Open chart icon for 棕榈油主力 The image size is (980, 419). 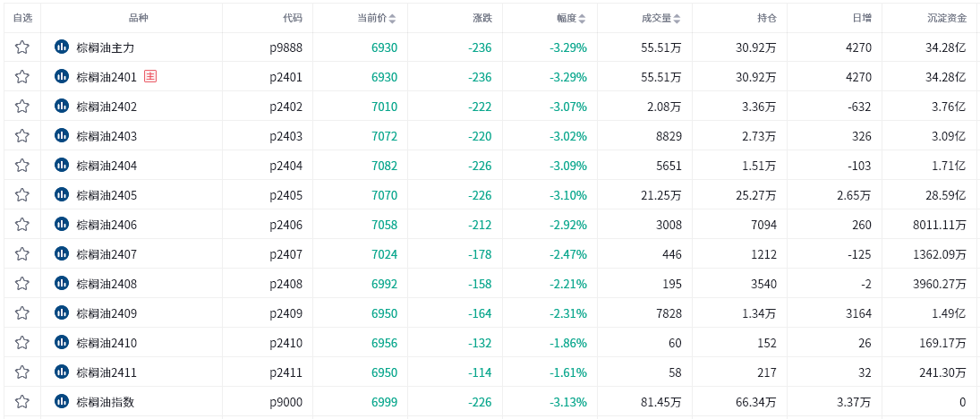point(62,47)
